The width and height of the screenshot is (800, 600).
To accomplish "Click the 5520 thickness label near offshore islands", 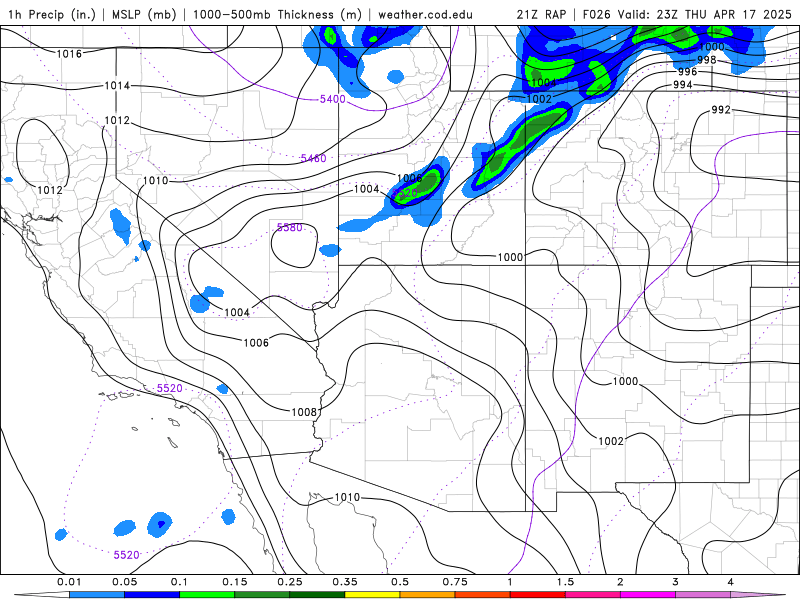I will (169, 388).
